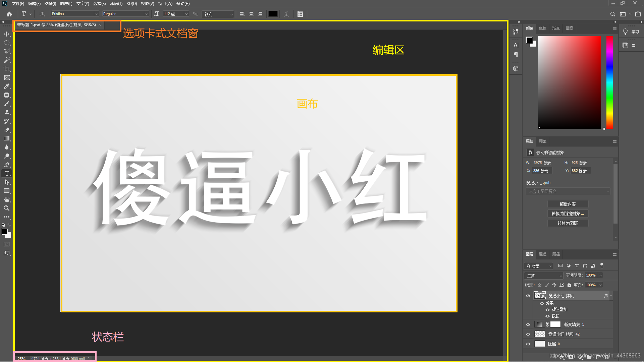Open the blend mode dropdown 正常

click(544, 276)
